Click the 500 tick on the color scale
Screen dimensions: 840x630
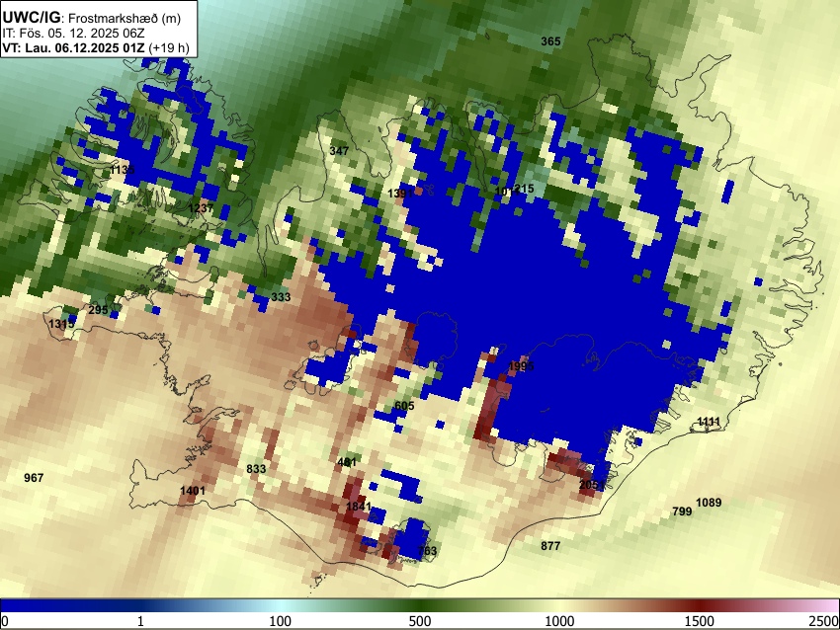420,621
